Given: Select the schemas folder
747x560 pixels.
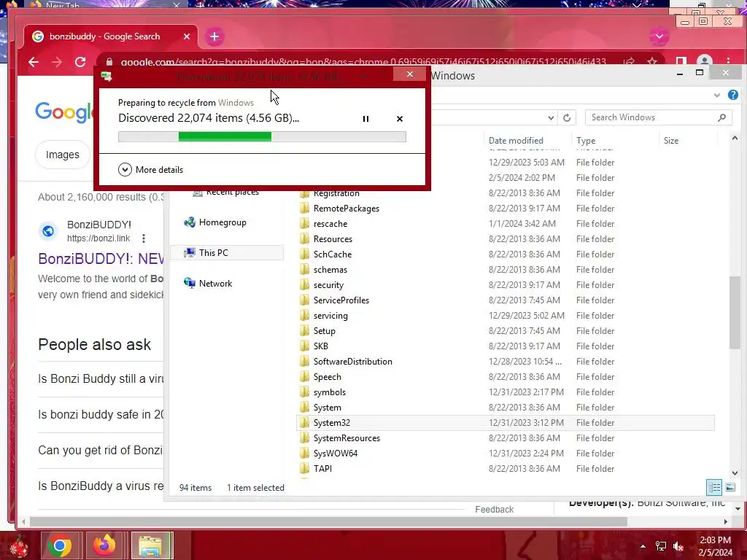Looking at the screenshot, I should [x=505, y=270].
